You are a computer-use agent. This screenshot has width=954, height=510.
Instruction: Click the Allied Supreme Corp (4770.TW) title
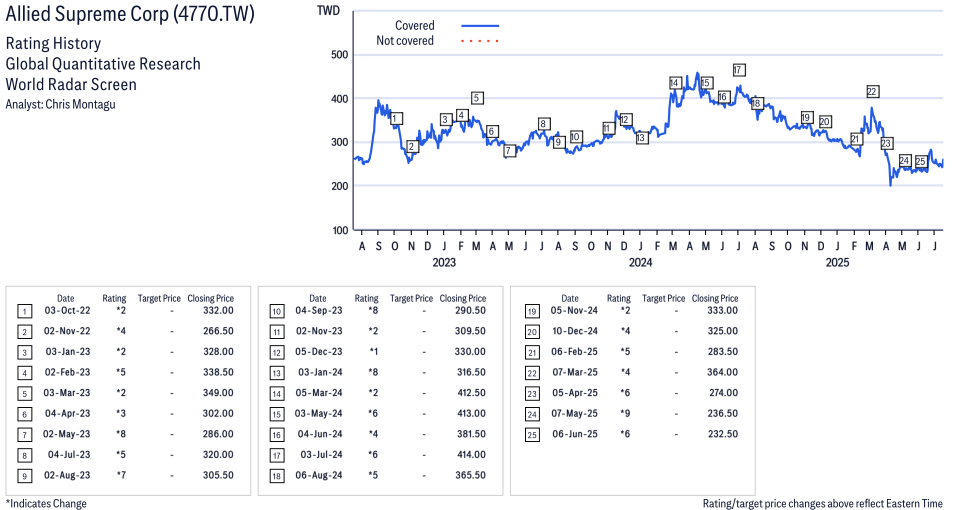130,13
